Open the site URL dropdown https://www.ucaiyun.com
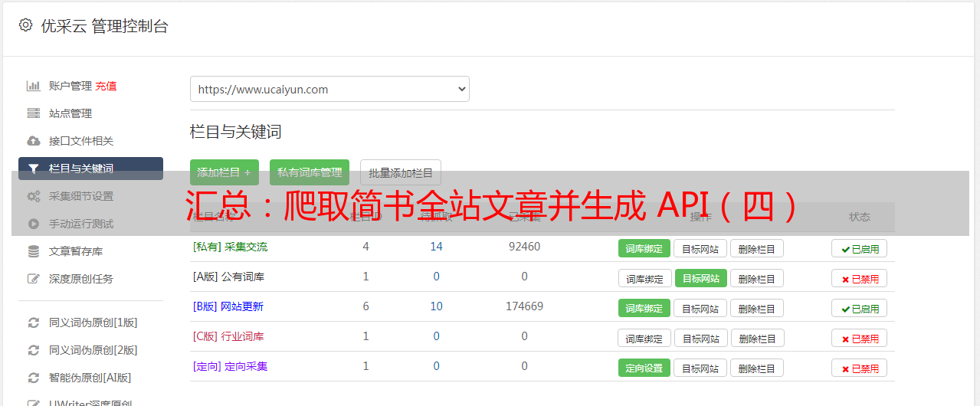Image resolution: width=980 pixels, height=406 pixels. click(x=329, y=89)
